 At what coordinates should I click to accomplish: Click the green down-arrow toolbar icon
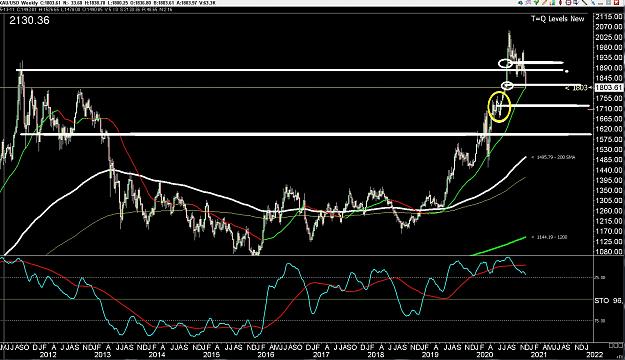point(537,2)
